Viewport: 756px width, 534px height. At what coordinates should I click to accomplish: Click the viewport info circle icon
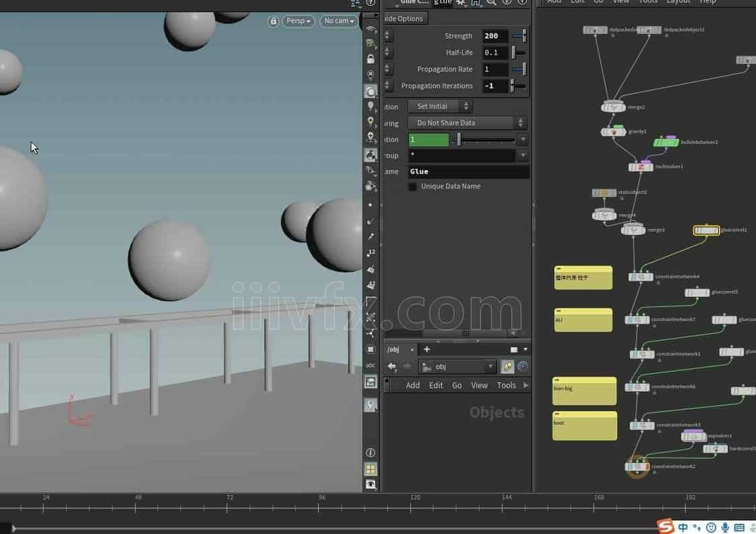pyautogui.click(x=371, y=453)
